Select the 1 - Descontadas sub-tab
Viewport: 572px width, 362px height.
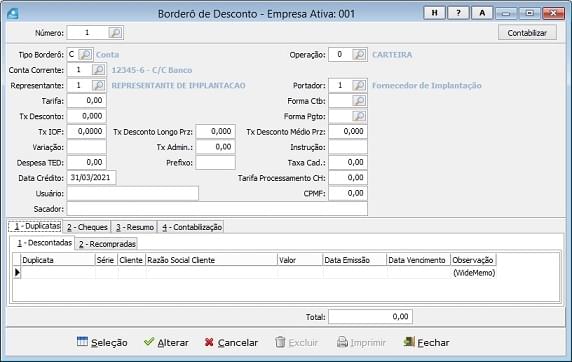tap(42, 243)
